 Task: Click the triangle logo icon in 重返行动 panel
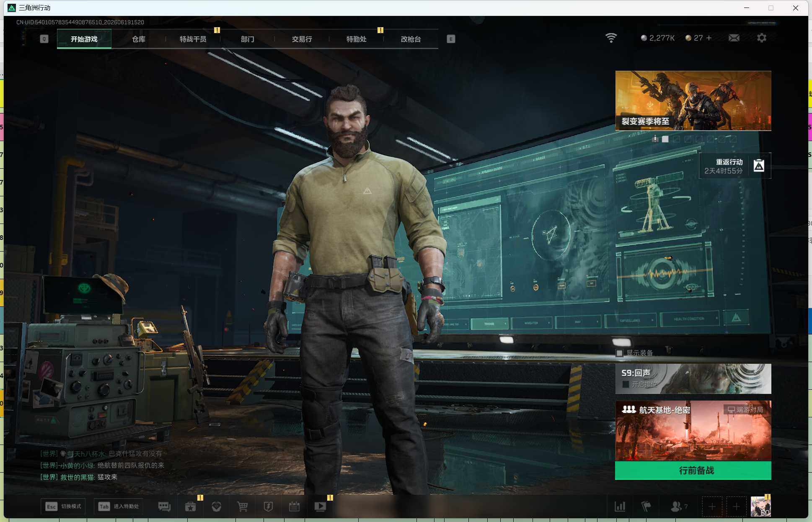[759, 166]
